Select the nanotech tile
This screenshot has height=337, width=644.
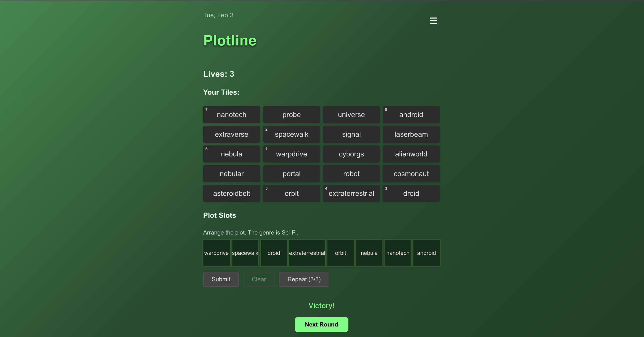point(232,114)
